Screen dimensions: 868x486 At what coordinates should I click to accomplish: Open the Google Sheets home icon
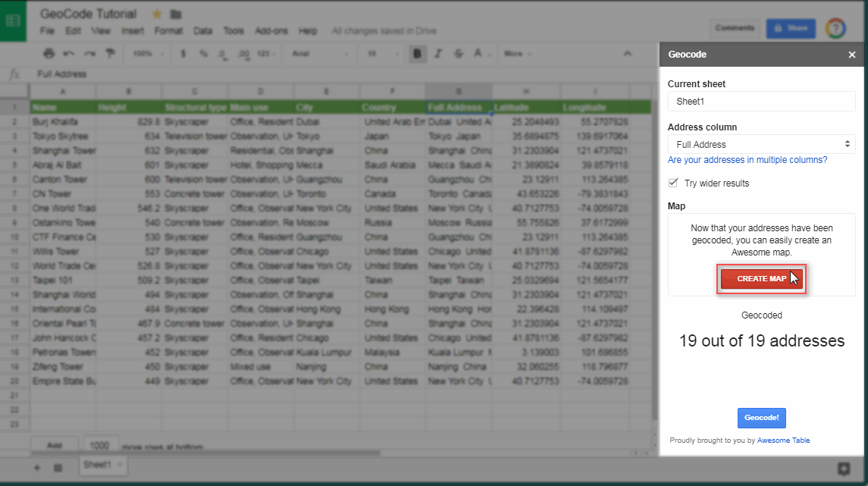click(x=13, y=20)
